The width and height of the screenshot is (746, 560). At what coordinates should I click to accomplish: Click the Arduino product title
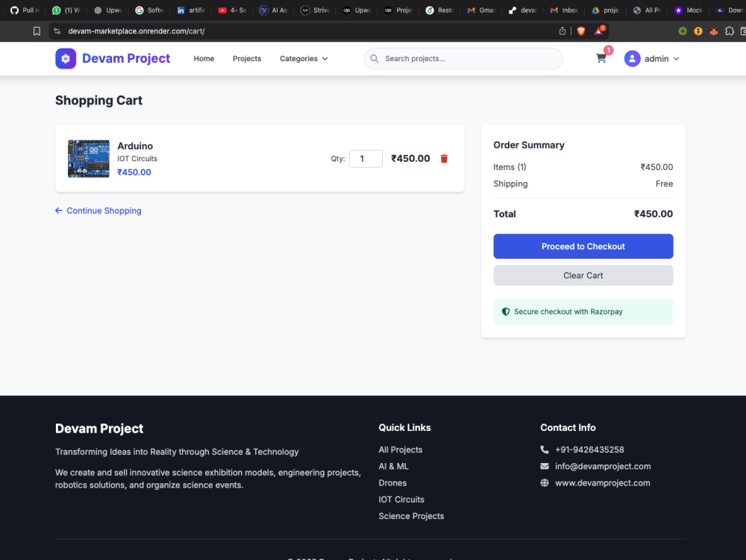[135, 146]
